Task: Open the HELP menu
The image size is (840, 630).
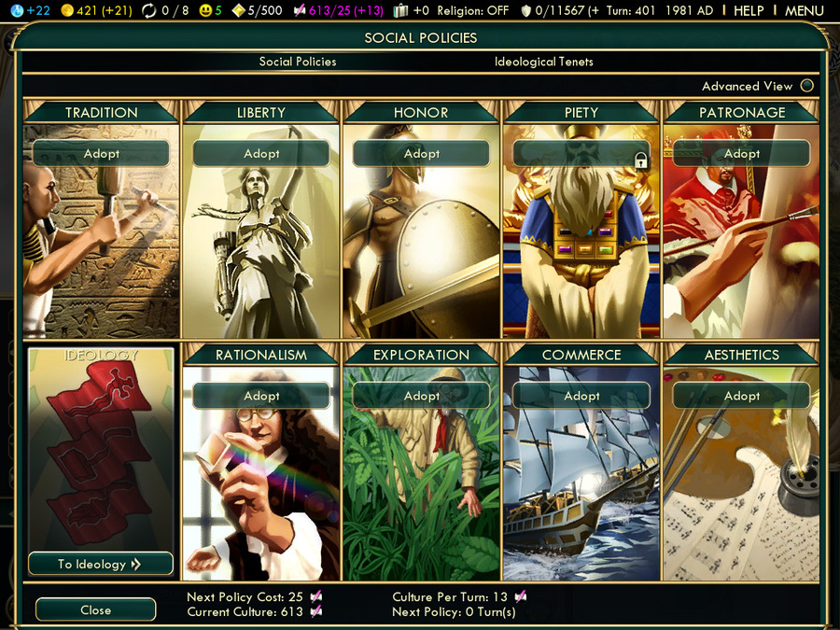Action: point(749,10)
